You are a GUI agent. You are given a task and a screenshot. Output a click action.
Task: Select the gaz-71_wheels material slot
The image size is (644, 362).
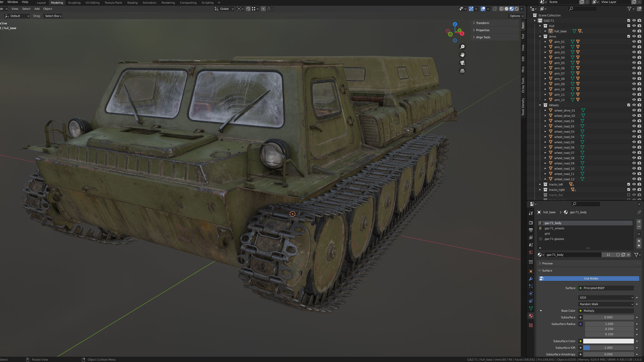click(554, 228)
